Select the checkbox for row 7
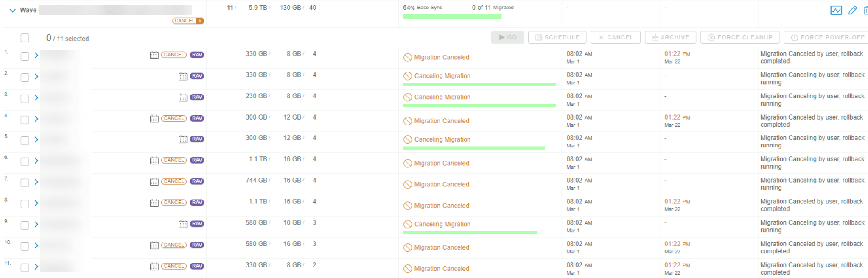The height and width of the screenshot is (278, 868). [x=25, y=183]
